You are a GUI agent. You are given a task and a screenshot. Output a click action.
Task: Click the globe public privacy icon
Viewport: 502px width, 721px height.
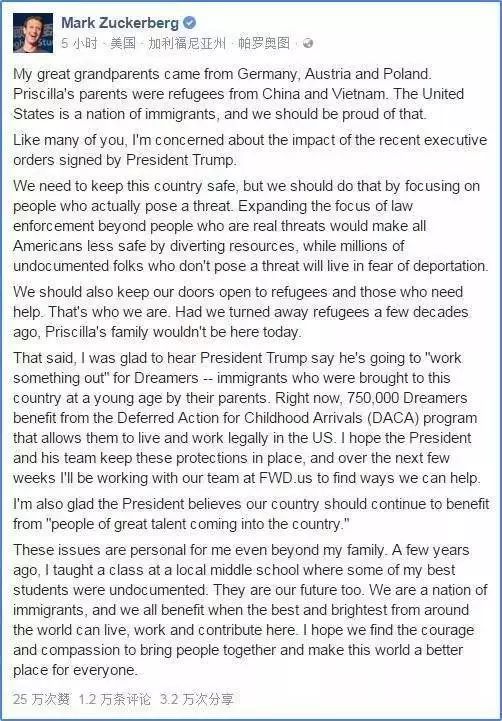coord(308,44)
